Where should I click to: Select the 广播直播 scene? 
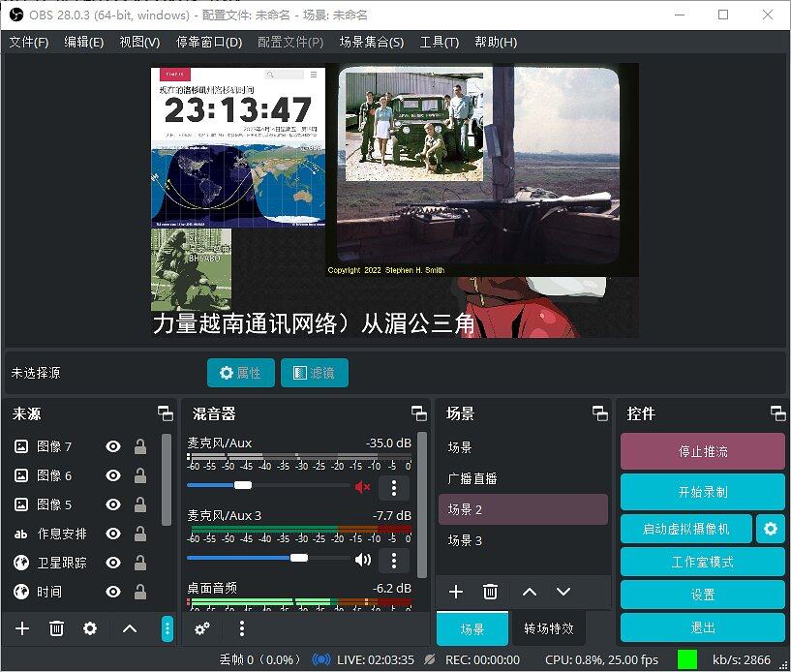point(472,478)
